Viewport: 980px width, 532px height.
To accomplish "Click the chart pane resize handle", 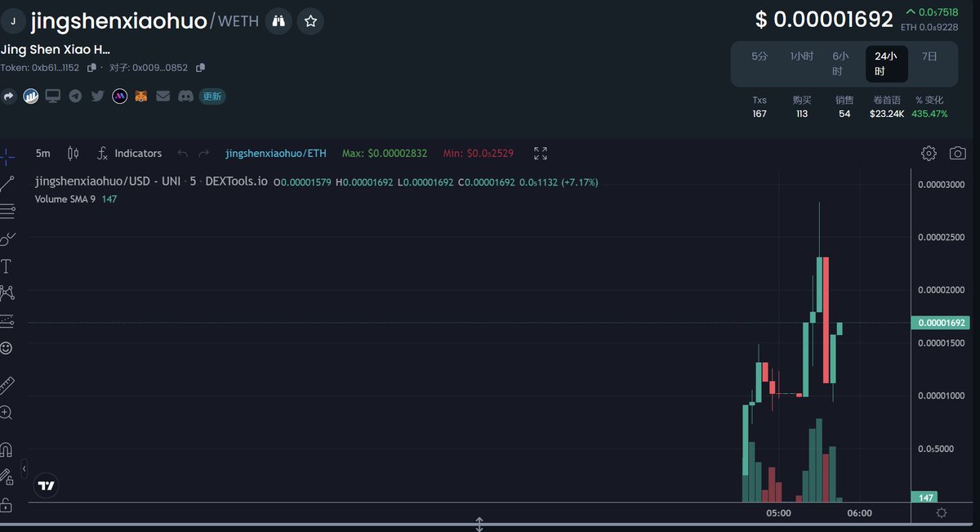I will tap(479, 524).
